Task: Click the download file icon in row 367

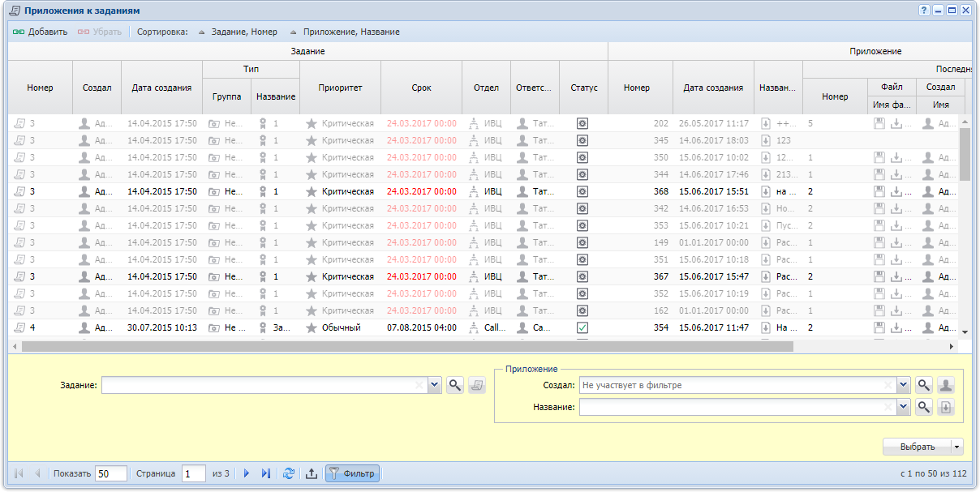Action: (896, 276)
